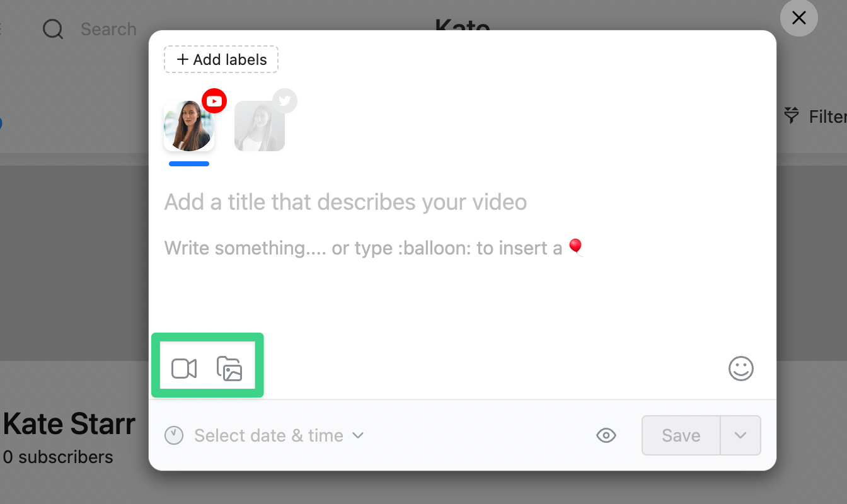Click the Add labels button
The image size is (847, 504).
coord(221,60)
